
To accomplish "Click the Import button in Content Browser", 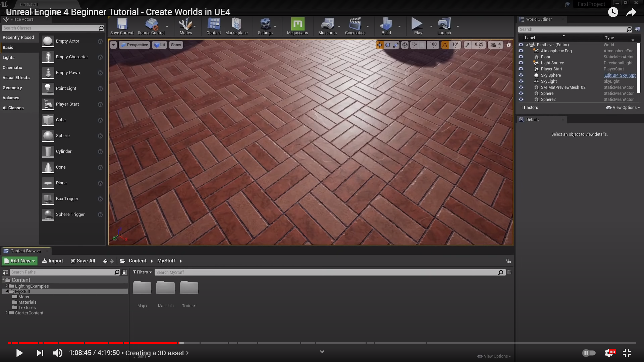I will [x=53, y=261].
